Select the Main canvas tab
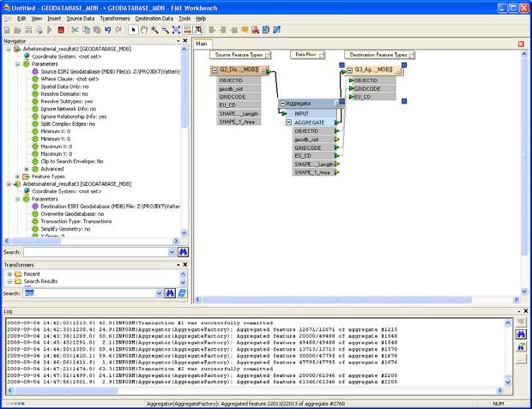The height and width of the screenshot is (409, 532). click(x=202, y=44)
